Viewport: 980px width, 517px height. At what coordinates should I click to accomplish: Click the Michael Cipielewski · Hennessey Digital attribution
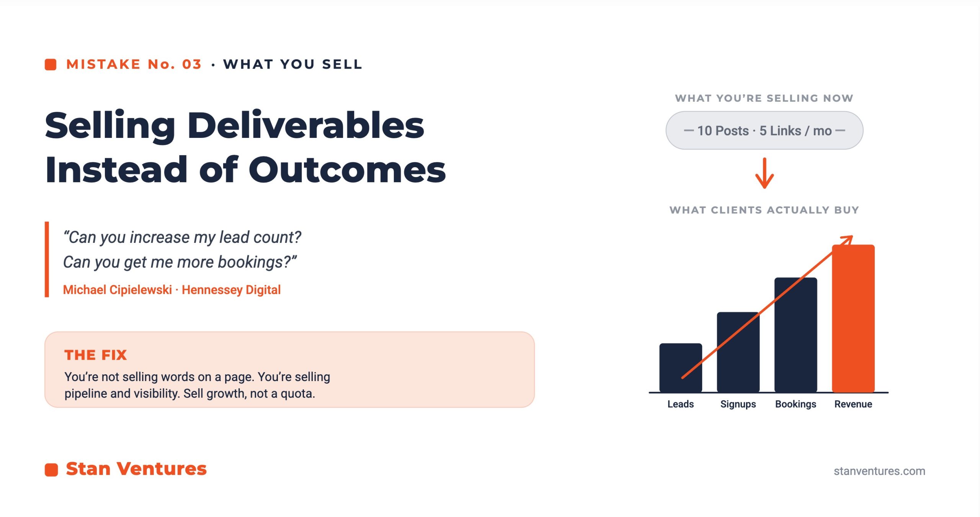[172, 290]
